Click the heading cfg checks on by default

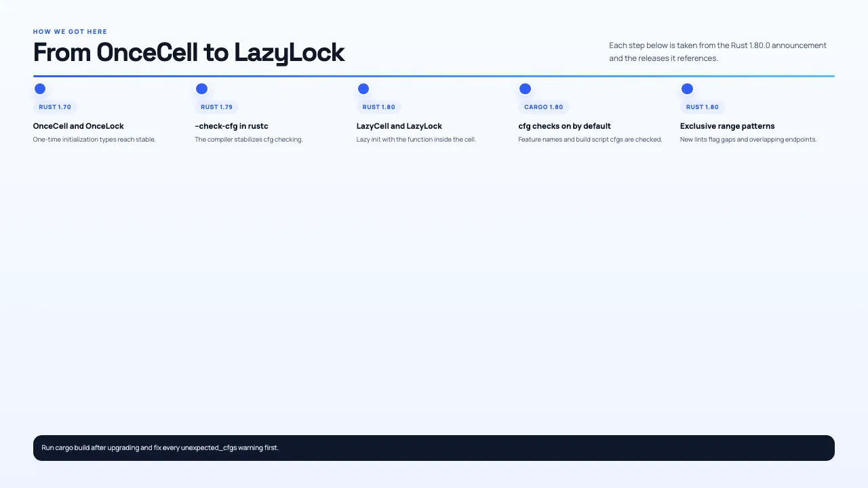point(565,126)
